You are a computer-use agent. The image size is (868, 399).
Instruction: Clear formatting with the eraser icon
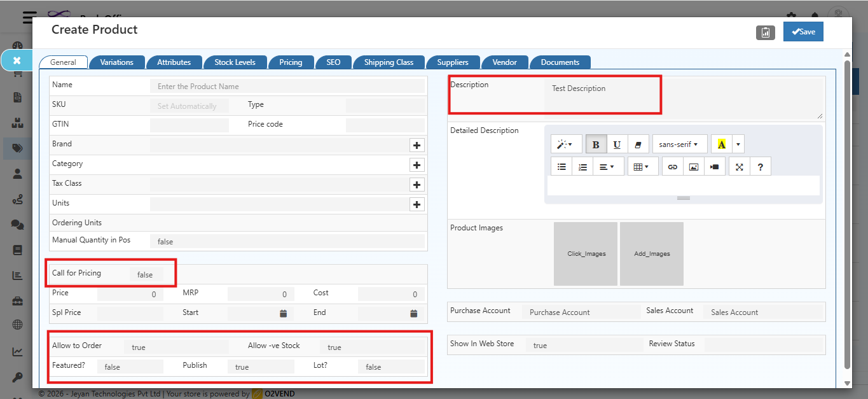coord(638,144)
